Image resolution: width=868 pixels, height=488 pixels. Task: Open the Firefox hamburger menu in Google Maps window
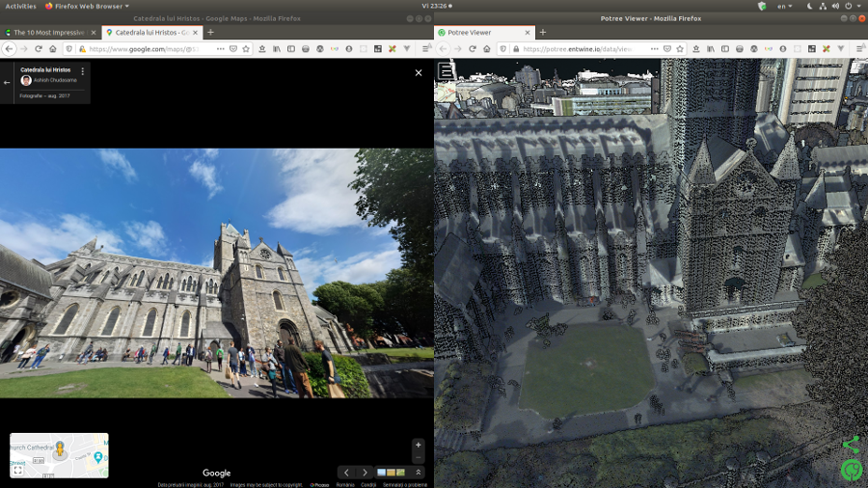pyautogui.click(x=425, y=48)
